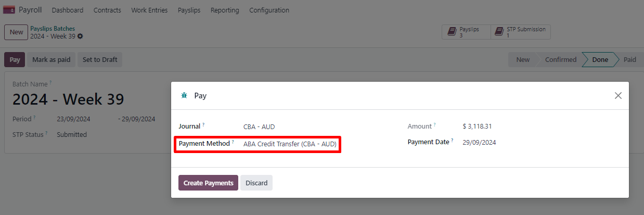
Task: Click the Payslips Batches breadcrumb link
Action: 53,29
